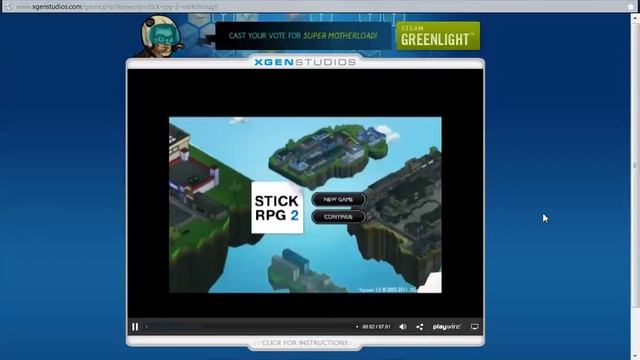
Task: Click the scroll up arrow of scrollbar
Action: point(635,18)
